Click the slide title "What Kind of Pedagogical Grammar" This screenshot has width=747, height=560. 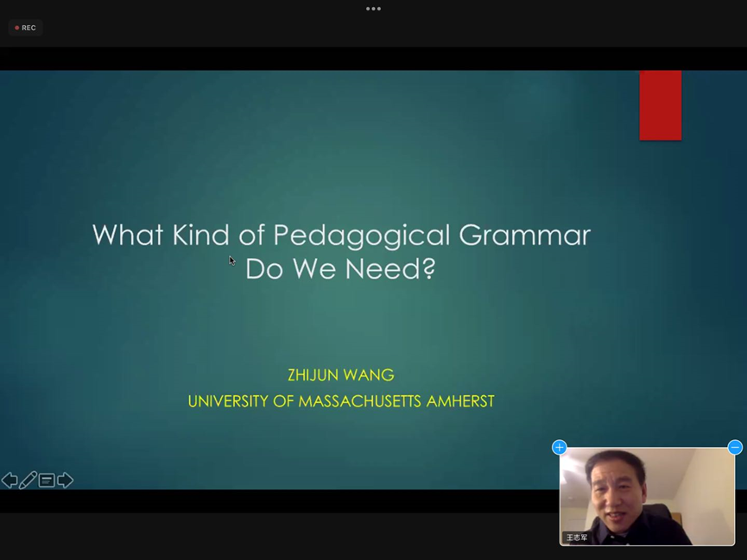pyautogui.click(x=341, y=235)
